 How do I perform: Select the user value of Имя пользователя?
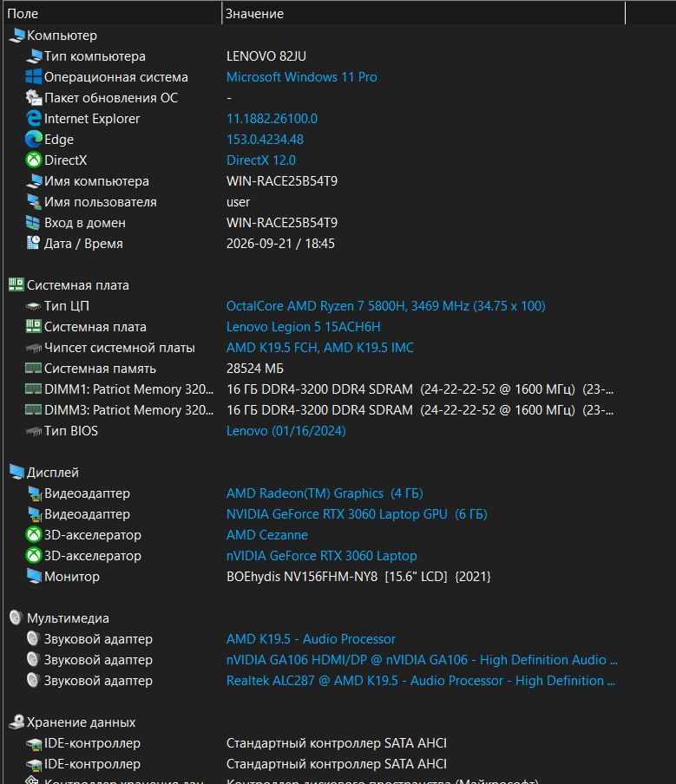[x=238, y=202]
